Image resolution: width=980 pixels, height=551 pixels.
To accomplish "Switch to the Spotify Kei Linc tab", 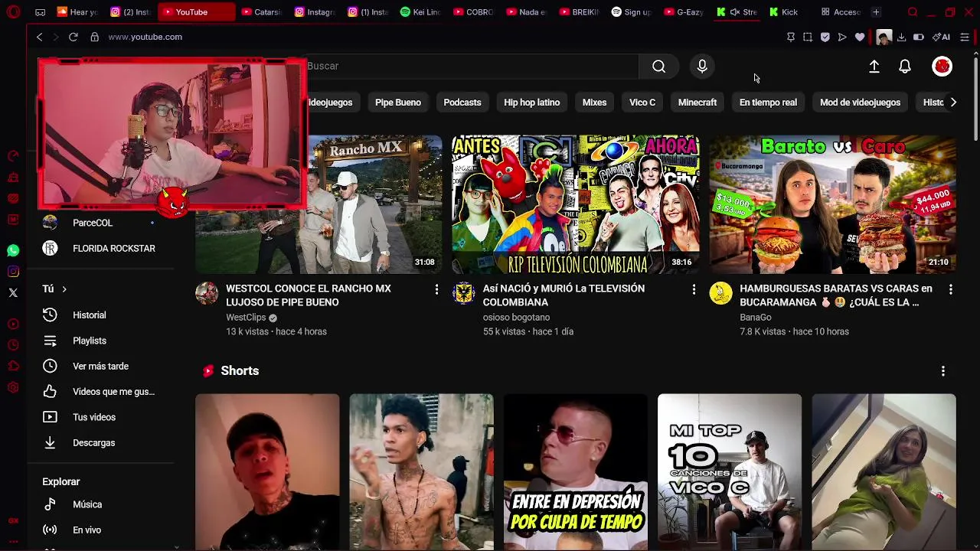I will coord(421,12).
